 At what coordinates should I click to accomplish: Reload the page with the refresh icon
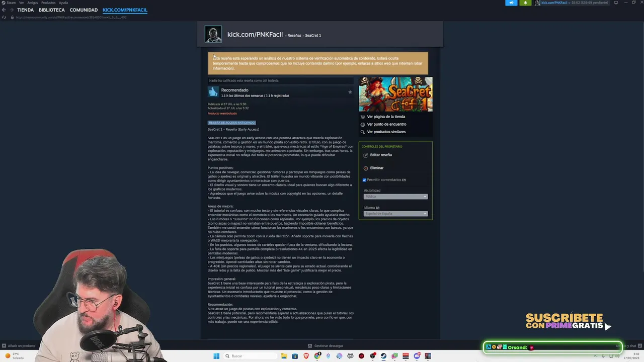[x=5, y=17]
